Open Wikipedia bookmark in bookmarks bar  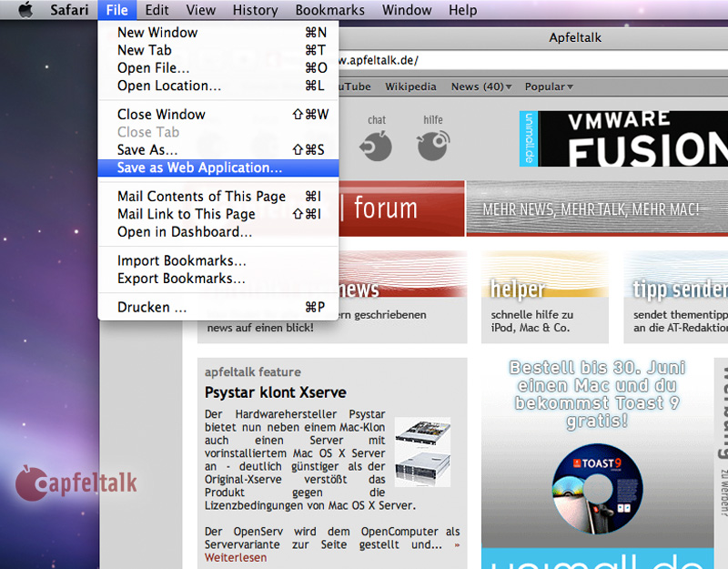pos(411,86)
